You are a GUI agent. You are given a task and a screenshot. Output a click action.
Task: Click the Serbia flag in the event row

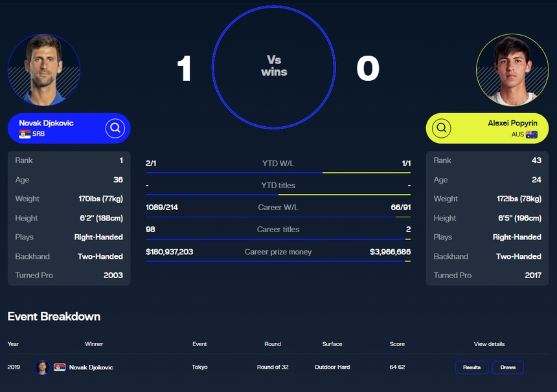coord(60,367)
